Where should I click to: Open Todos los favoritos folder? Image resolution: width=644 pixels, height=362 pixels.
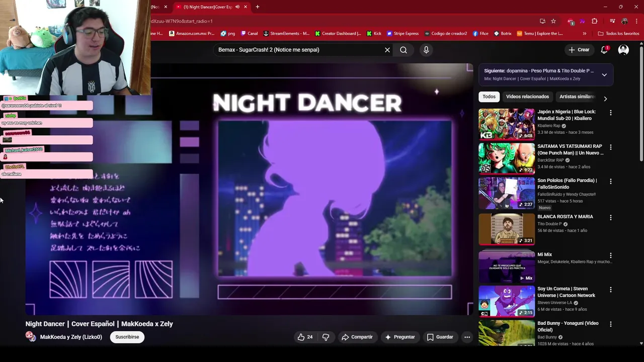[619, 34]
